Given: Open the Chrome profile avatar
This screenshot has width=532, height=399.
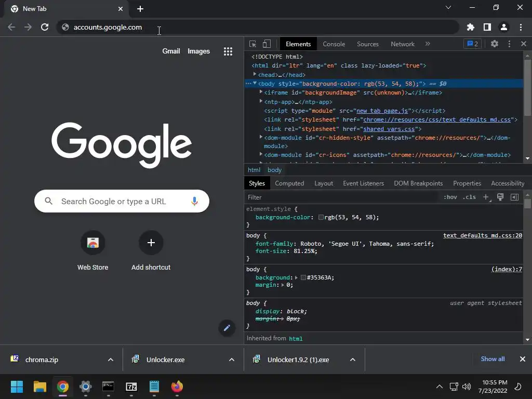Looking at the screenshot, I should 504,27.
